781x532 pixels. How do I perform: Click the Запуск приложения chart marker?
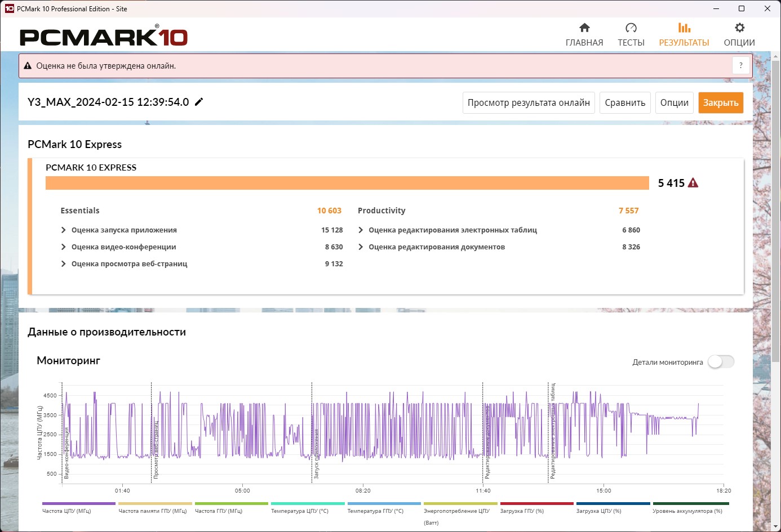[x=316, y=454]
